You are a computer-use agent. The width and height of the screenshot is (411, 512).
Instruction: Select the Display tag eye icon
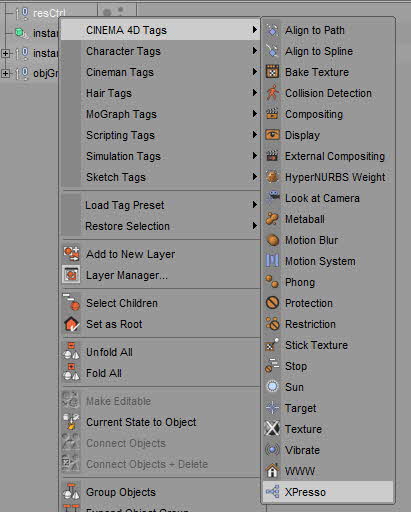point(272,135)
